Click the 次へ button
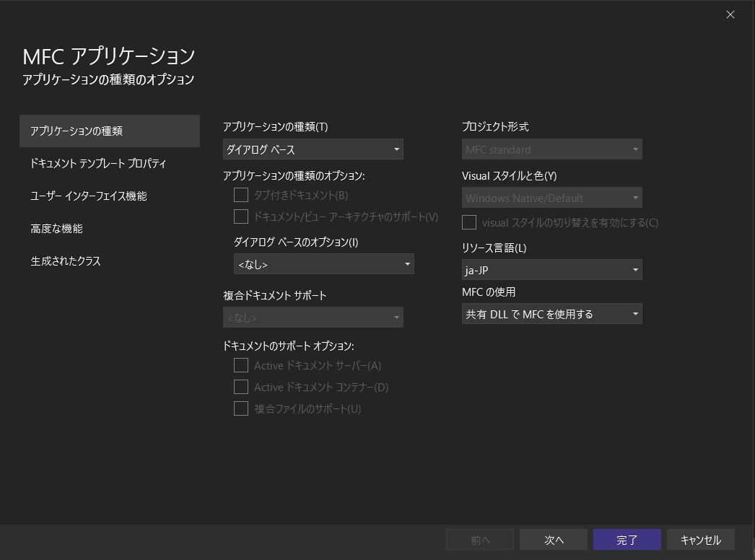Image resolution: width=755 pixels, height=560 pixels. (x=554, y=540)
